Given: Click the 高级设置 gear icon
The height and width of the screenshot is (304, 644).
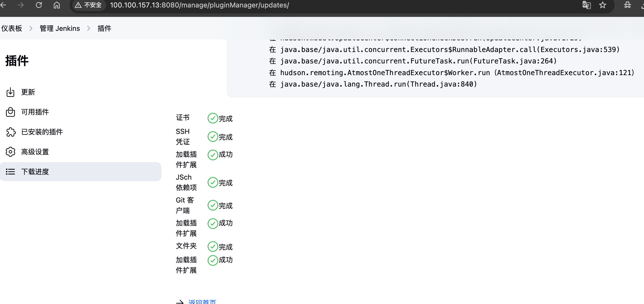Looking at the screenshot, I should coord(10,152).
